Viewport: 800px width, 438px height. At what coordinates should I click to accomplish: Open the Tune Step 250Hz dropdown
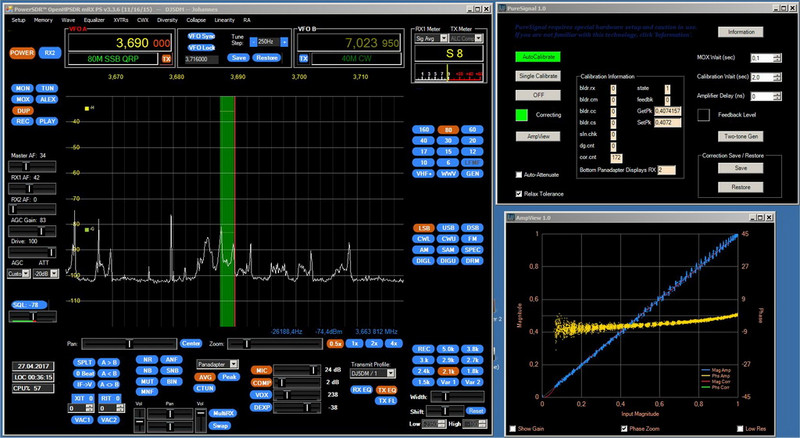pyautogui.click(x=267, y=42)
